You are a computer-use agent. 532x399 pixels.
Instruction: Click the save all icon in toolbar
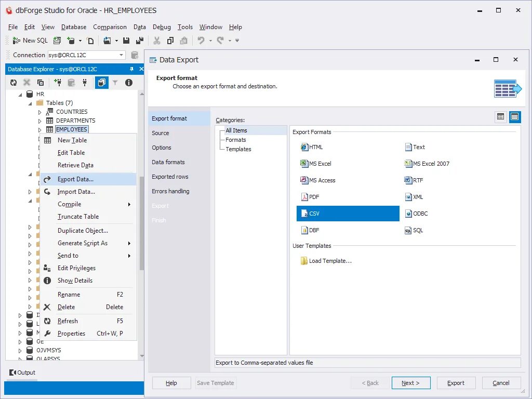[x=139, y=41]
